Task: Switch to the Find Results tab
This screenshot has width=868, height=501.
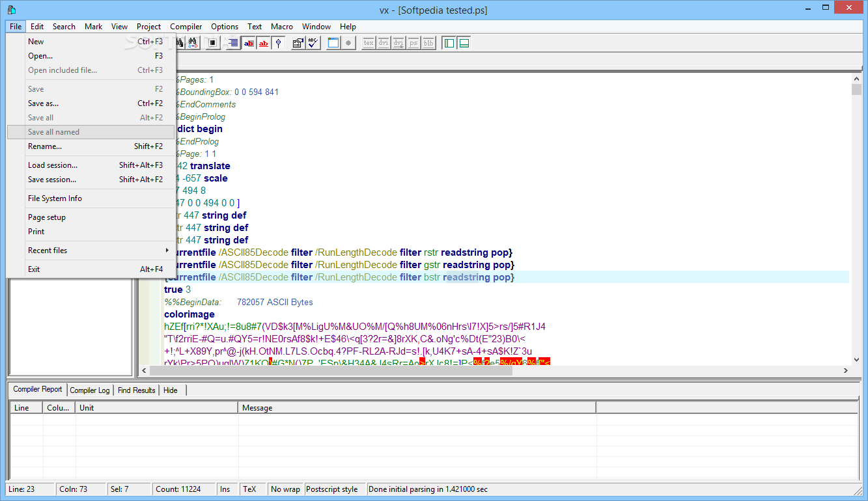Action: pyautogui.click(x=137, y=390)
